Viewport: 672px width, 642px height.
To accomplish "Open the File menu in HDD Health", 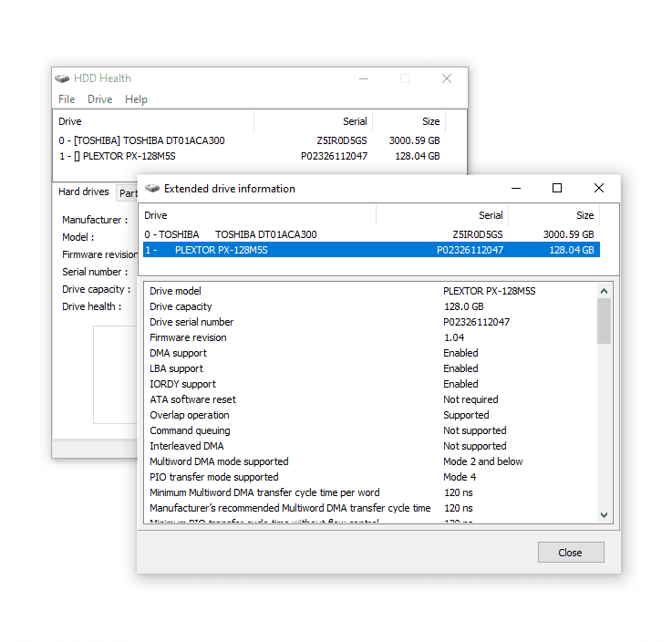I will [67, 99].
